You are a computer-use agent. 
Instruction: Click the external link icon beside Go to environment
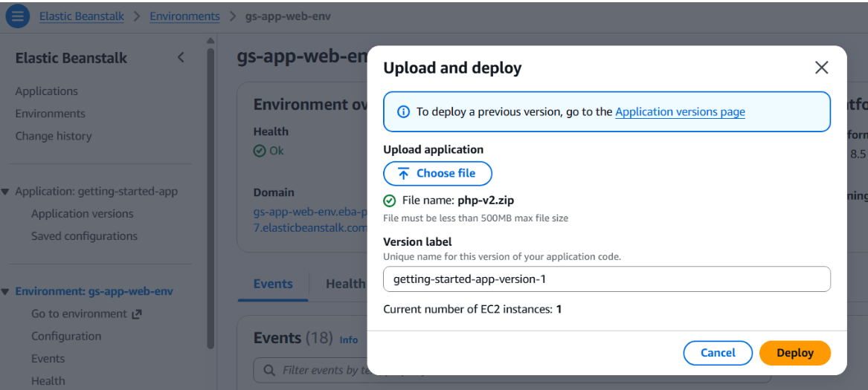pyautogui.click(x=137, y=314)
